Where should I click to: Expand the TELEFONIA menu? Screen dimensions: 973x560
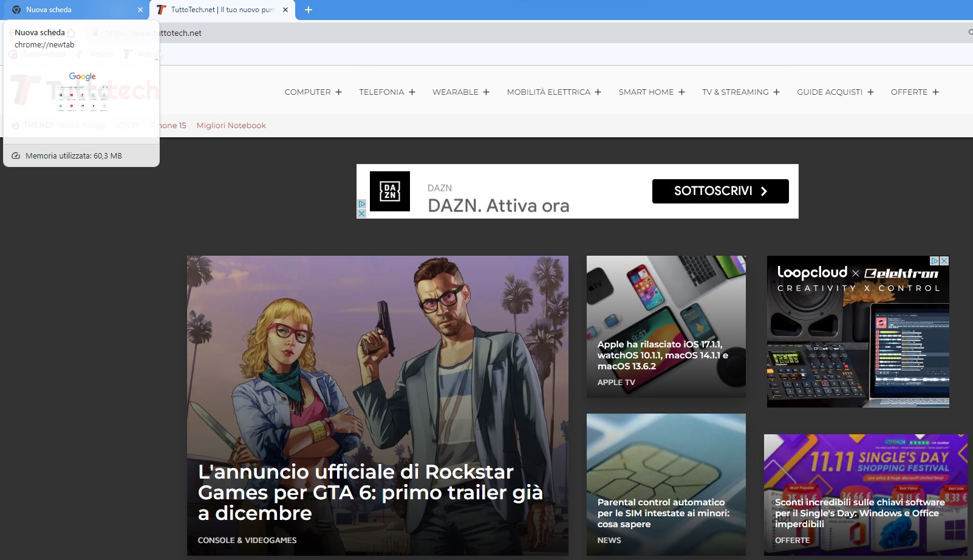pyautogui.click(x=387, y=92)
